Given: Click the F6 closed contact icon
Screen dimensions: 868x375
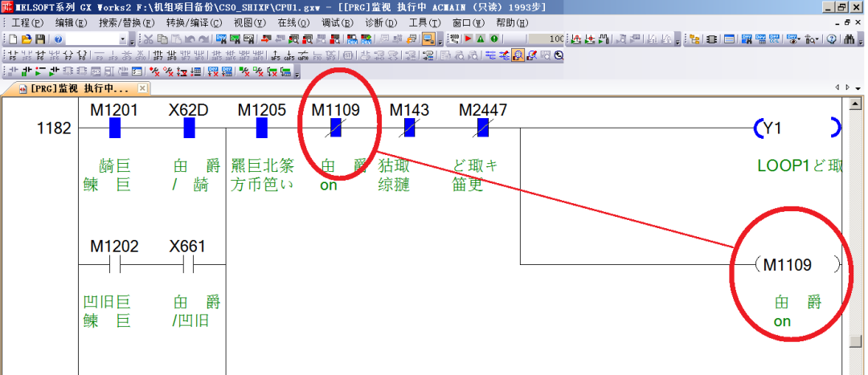Looking at the screenshot, I should click(x=40, y=55).
